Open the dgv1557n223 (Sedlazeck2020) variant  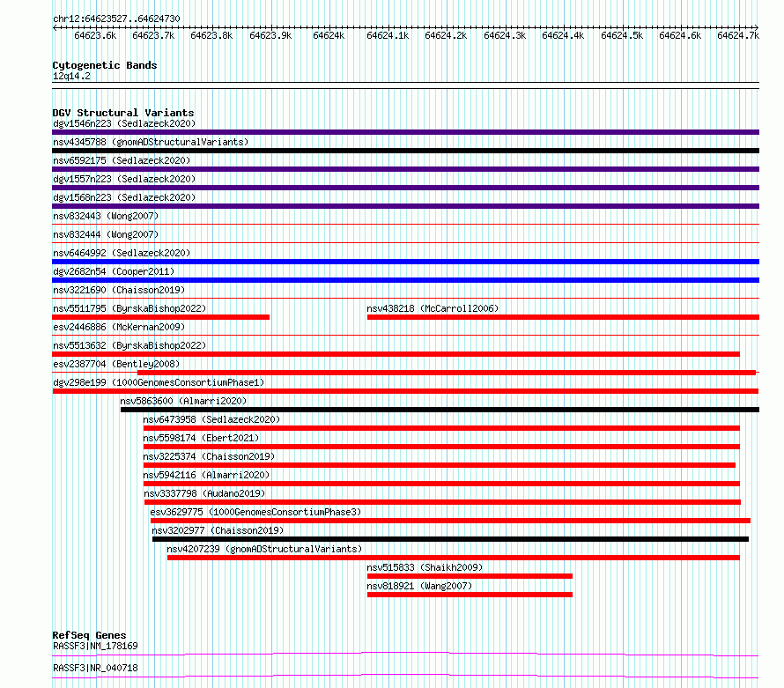[x=124, y=179]
